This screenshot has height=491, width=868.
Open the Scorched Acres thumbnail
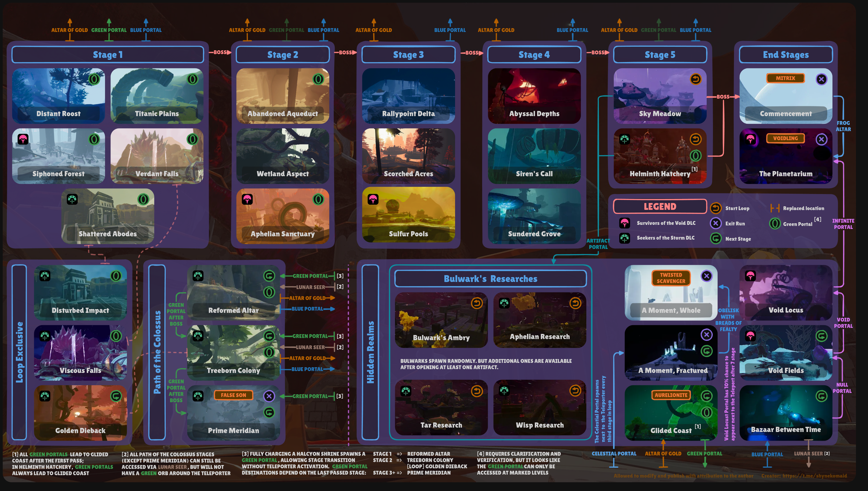point(408,156)
